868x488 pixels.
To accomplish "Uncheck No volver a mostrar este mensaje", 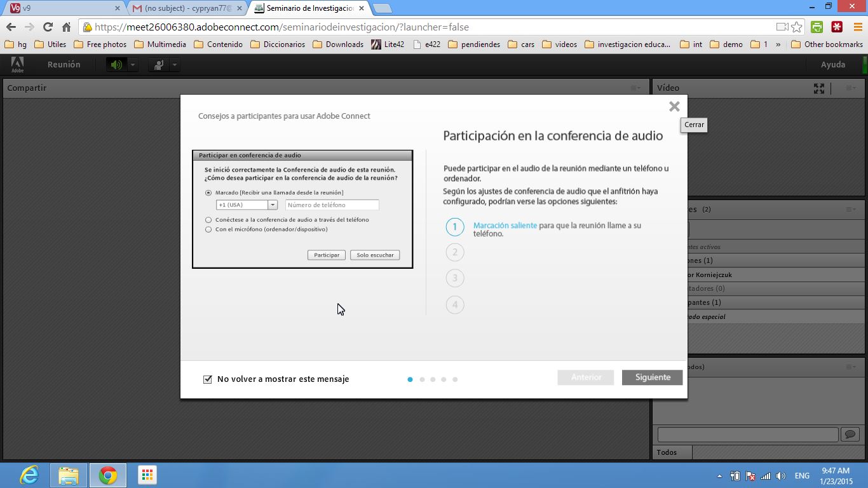I will [207, 379].
